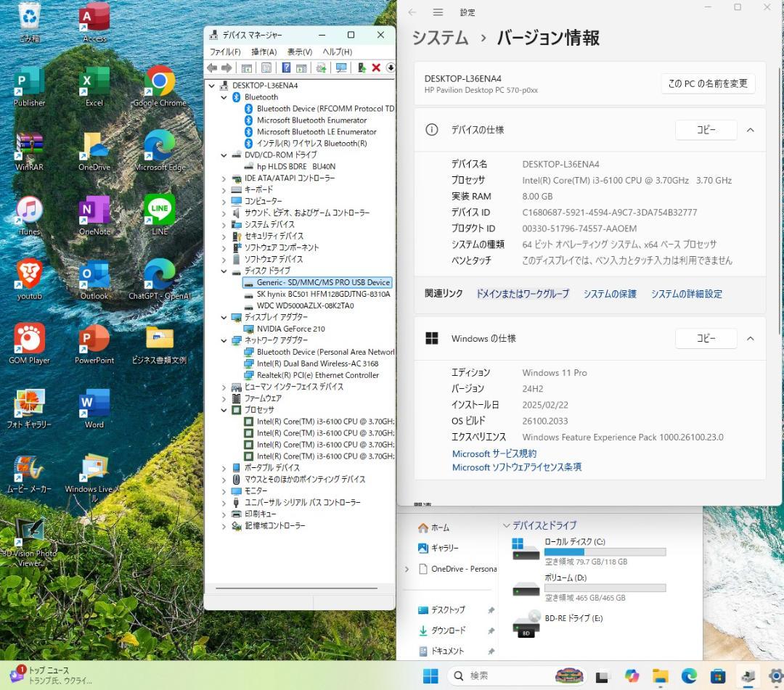
Task: Expand the キーボード device category
Action: [x=224, y=189]
